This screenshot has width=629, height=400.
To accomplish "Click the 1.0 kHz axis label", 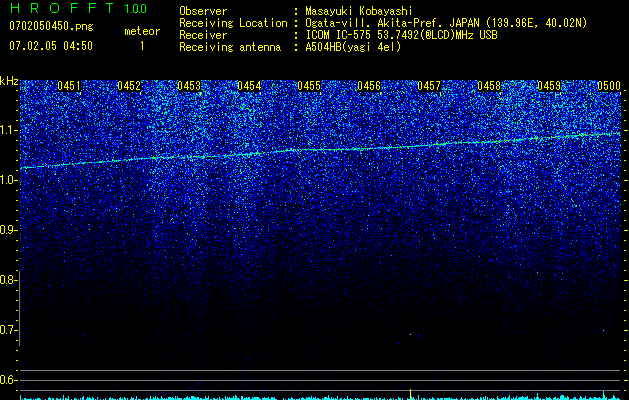I will click(x=8, y=180).
